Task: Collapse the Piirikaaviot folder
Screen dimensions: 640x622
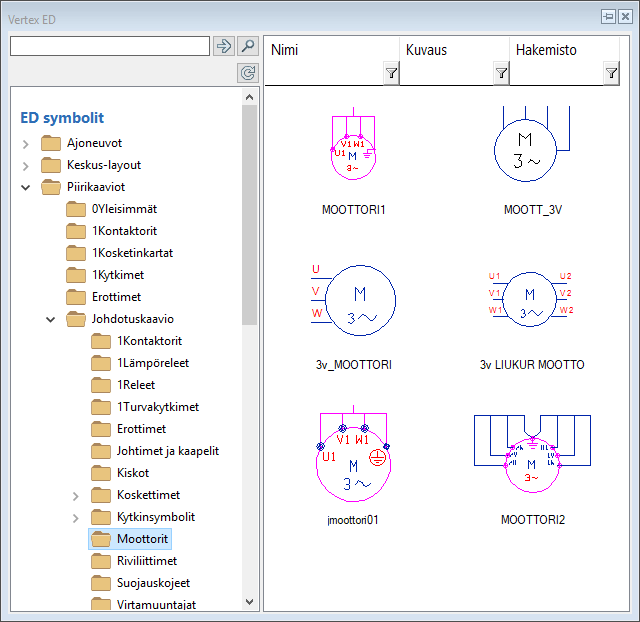Action: pos(26,187)
